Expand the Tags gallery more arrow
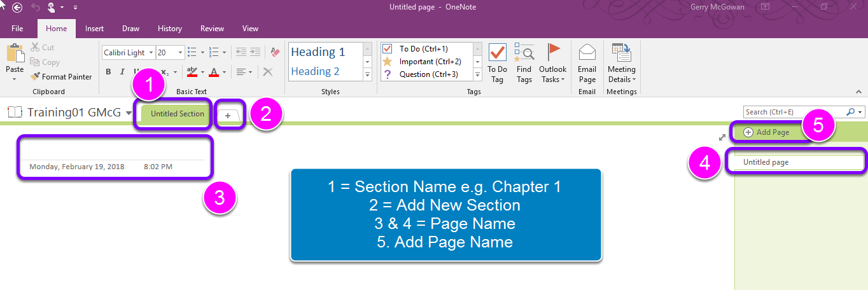 coord(477,75)
